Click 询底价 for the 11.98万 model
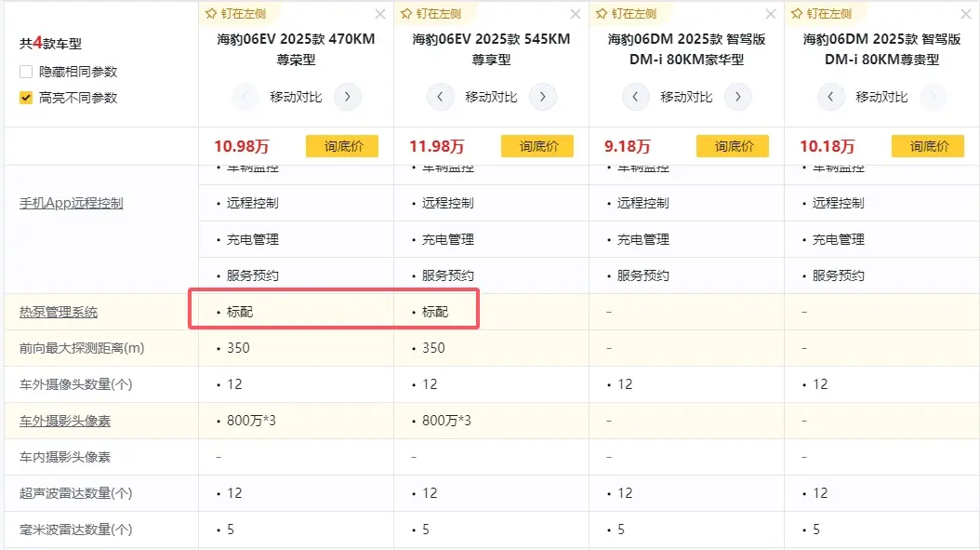This screenshot has width=980, height=550. pyautogui.click(x=537, y=146)
